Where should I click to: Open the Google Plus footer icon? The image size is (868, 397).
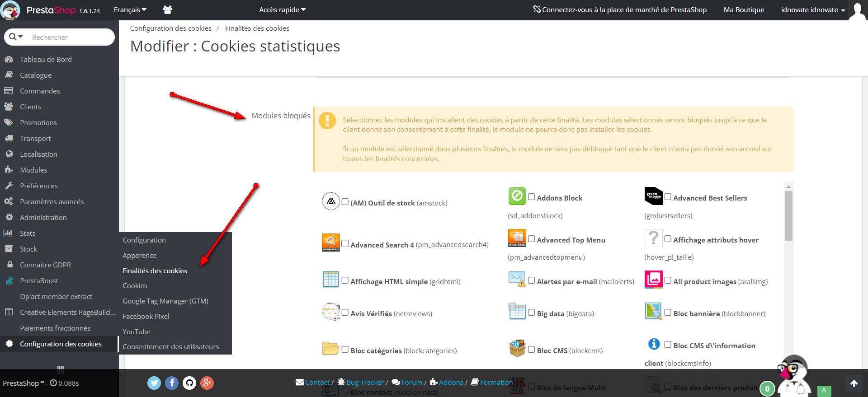click(x=207, y=383)
